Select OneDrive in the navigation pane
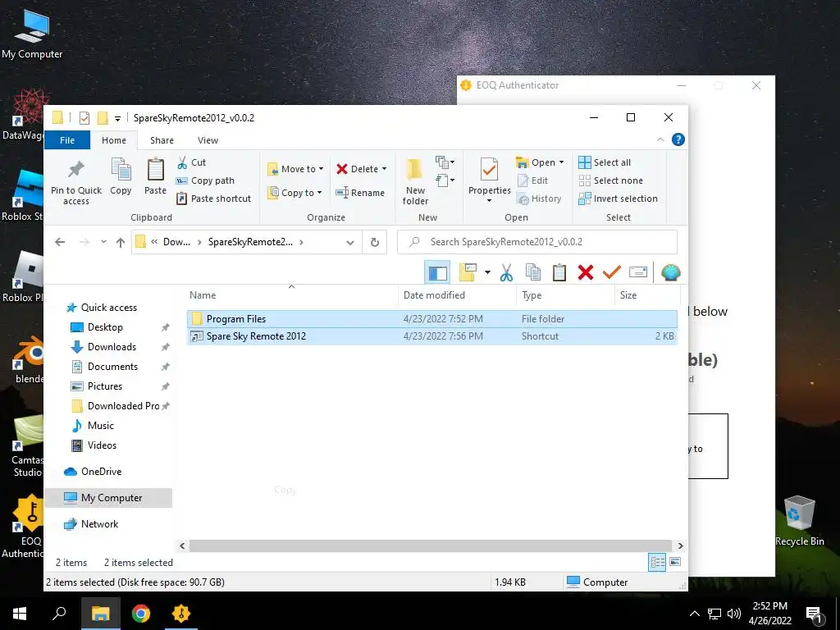 [101, 472]
